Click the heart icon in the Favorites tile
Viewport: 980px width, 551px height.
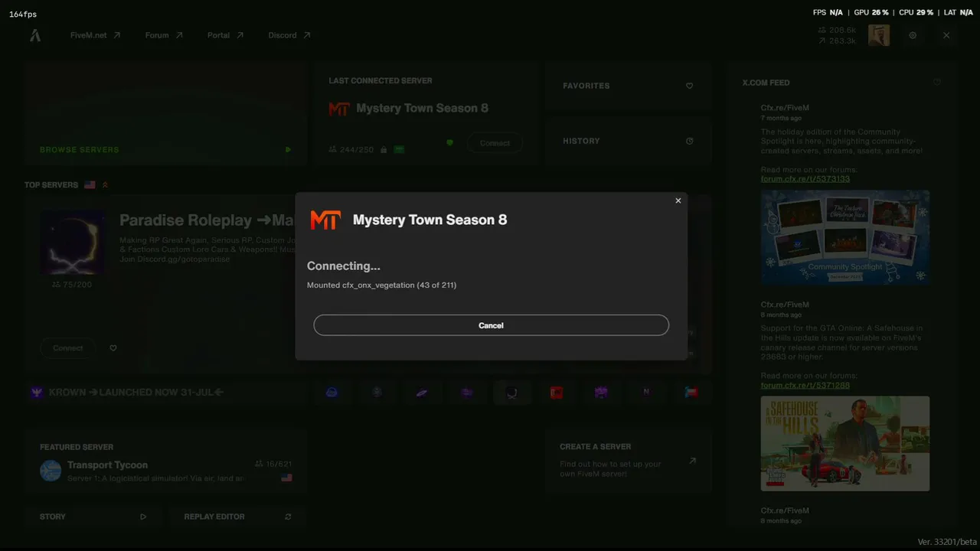[x=689, y=86]
